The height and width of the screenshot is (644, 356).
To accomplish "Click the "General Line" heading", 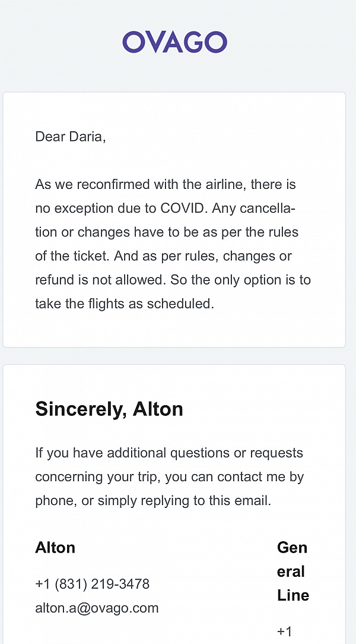I will click(x=293, y=571).
